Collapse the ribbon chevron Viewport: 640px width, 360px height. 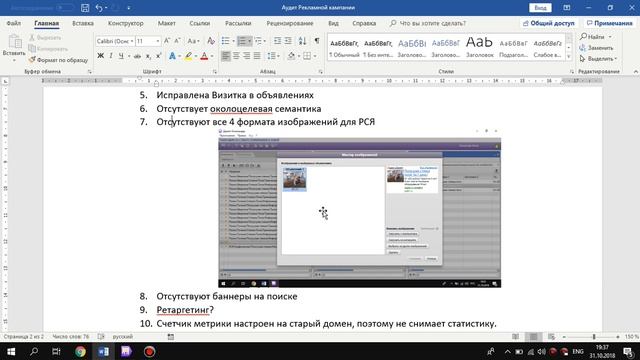(x=636, y=71)
